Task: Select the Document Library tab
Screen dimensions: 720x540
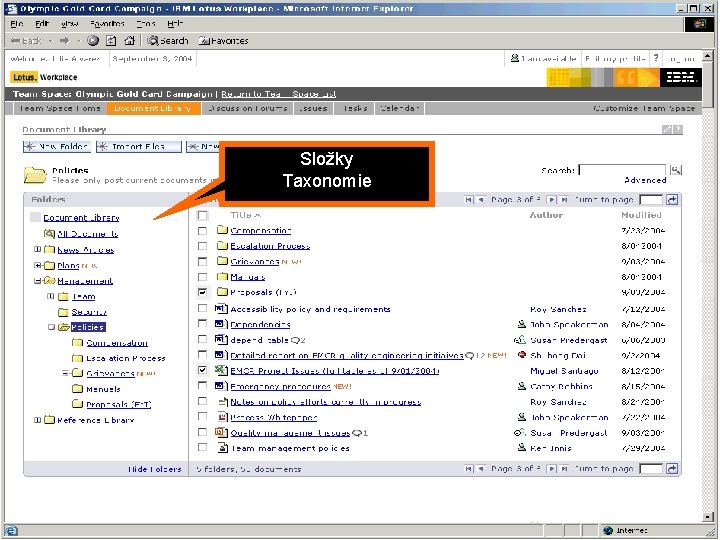Action: click(x=153, y=108)
